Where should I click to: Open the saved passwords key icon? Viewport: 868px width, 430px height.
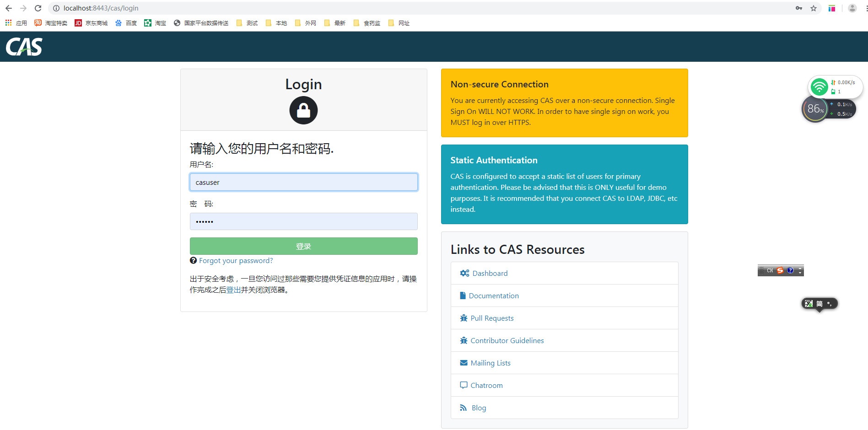click(x=799, y=8)
